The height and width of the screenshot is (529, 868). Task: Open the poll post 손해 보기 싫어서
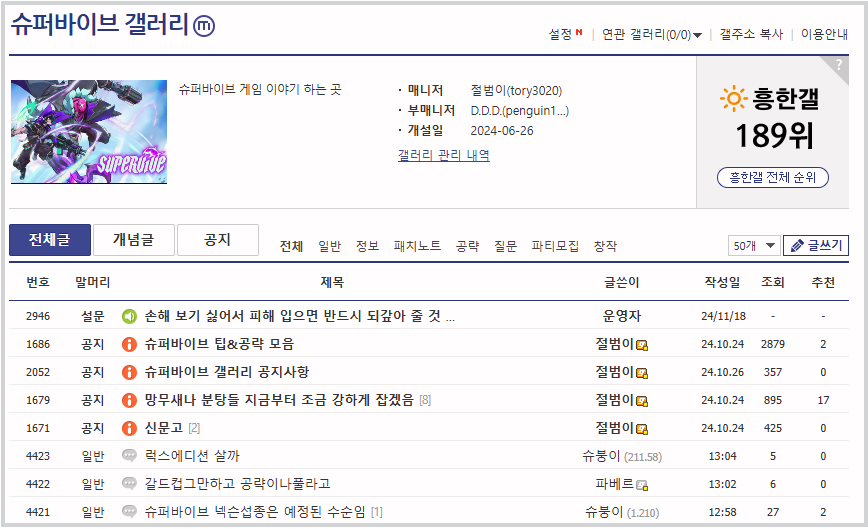tap(299, 317)
